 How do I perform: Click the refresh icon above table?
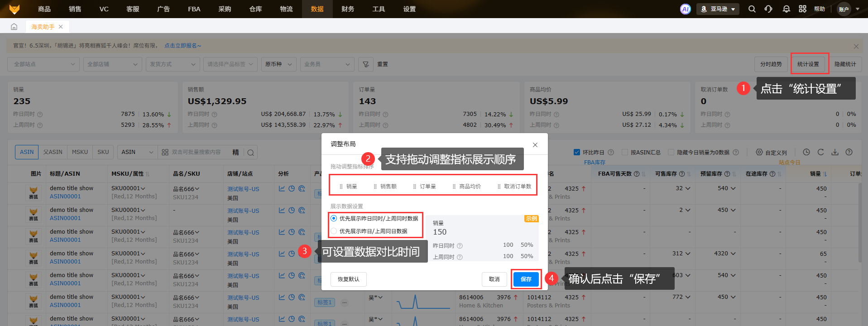820,152
